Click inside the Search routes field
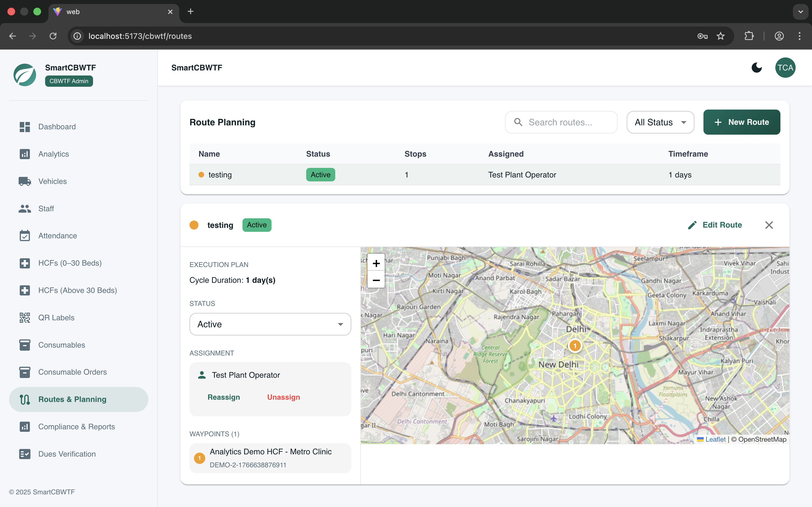 (x=561, y=122)
